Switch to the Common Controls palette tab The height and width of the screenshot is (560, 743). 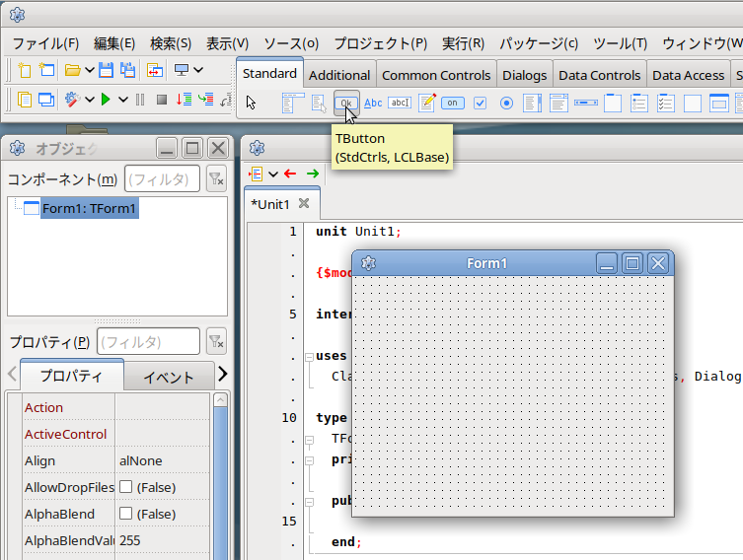pyautogui.click(x=436, y=75)
